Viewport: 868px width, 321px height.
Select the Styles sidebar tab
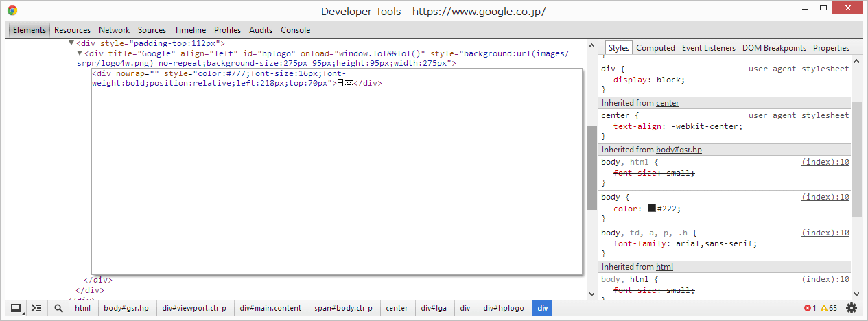(x=619, y=48)
